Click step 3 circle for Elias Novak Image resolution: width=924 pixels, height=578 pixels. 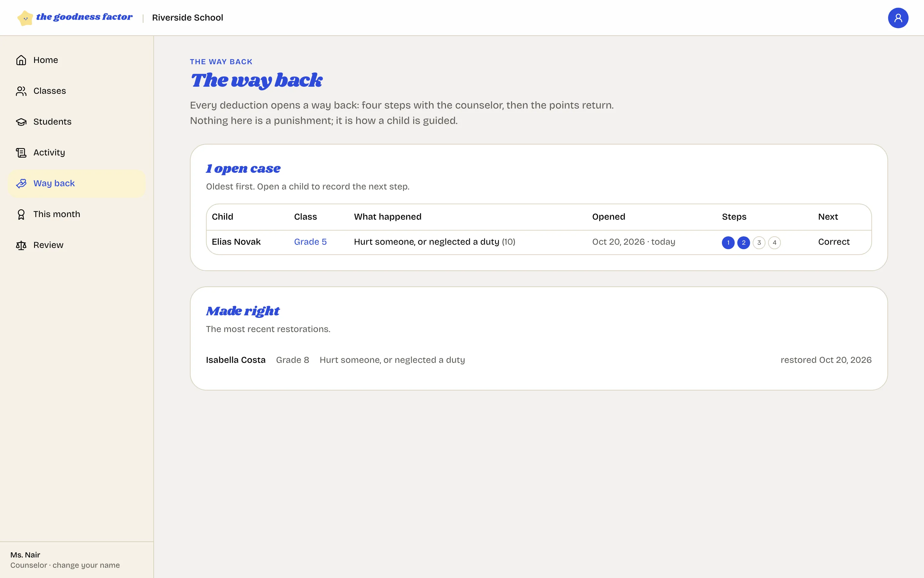759,243
